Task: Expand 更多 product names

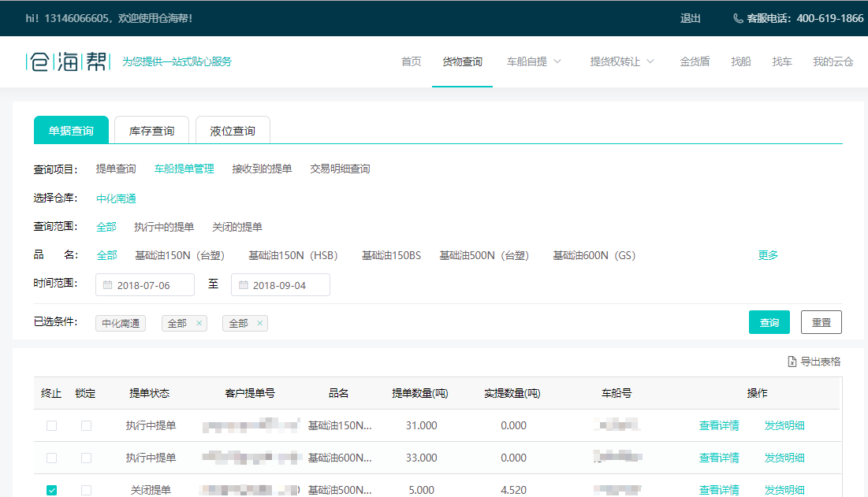Action: point(768,255)
